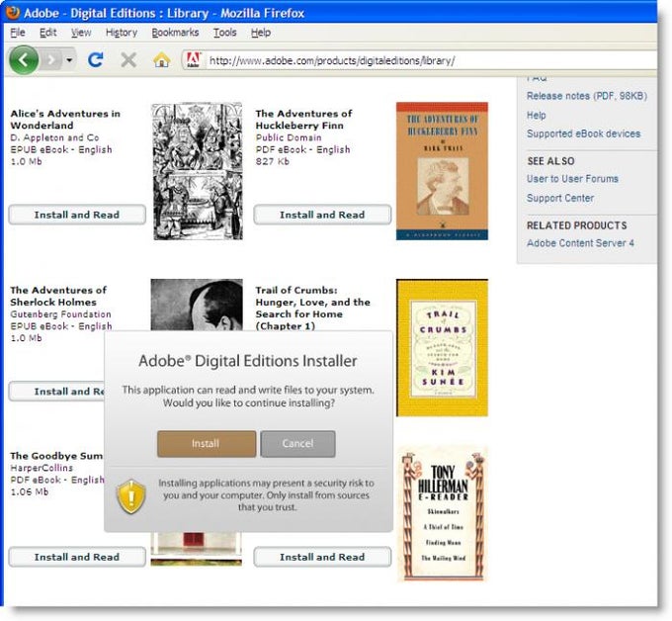672x621 pixels.
Task: Open Supported eBook devices link
Action: tap(583, 133)
